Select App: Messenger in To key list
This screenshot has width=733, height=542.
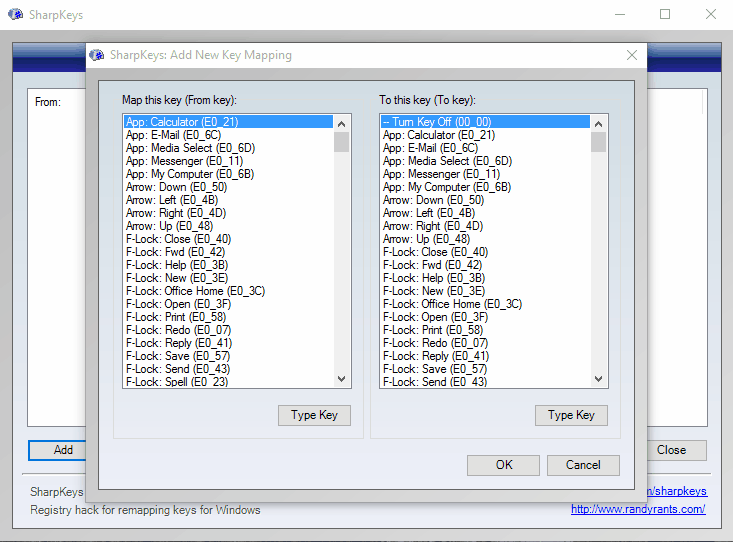(486, 174)
